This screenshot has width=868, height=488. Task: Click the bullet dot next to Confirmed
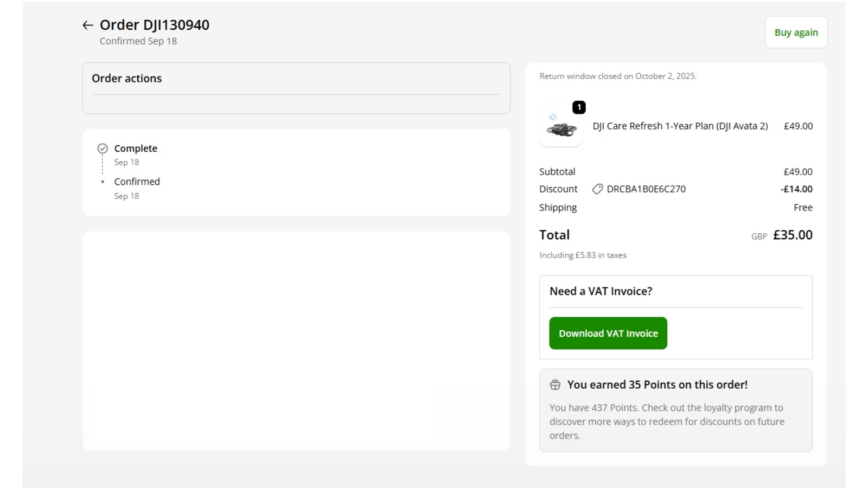pos(103,182)
